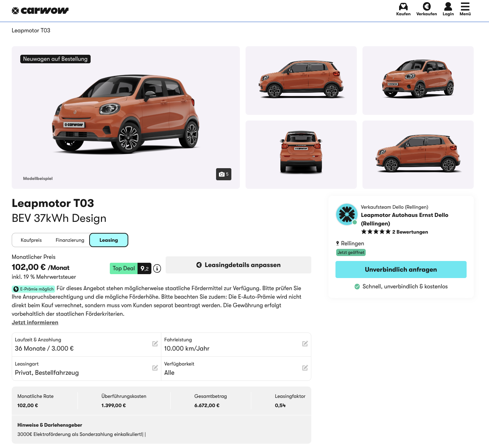Image resolution: width=489 pixels, height=448 pixels.
Task: Show Top Deal score info icon
Action: tap(157, 269)
